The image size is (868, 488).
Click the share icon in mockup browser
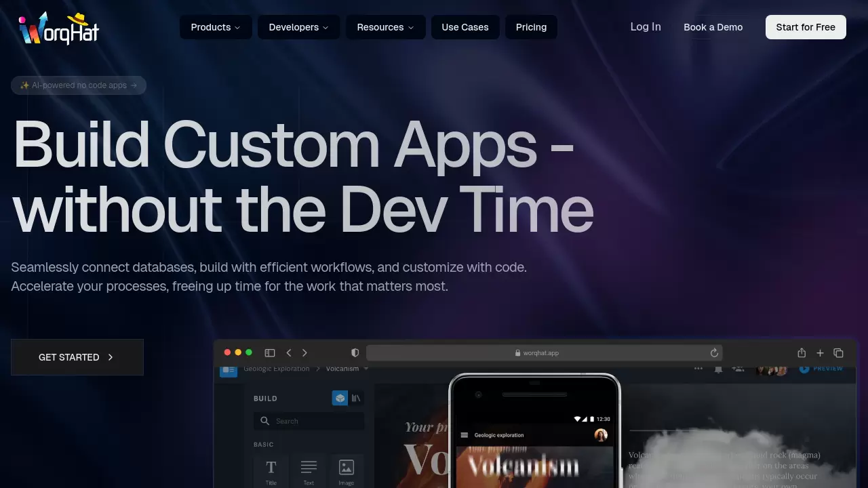802,352
